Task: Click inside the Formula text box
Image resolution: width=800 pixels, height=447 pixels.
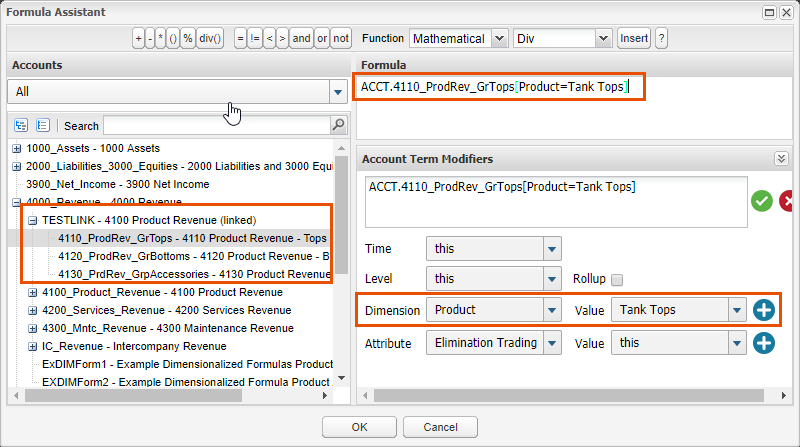Action: click(x=574, y=107)
